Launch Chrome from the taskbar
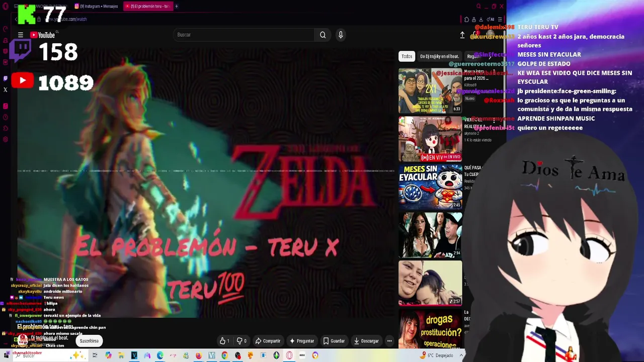 tap(224, 355)
